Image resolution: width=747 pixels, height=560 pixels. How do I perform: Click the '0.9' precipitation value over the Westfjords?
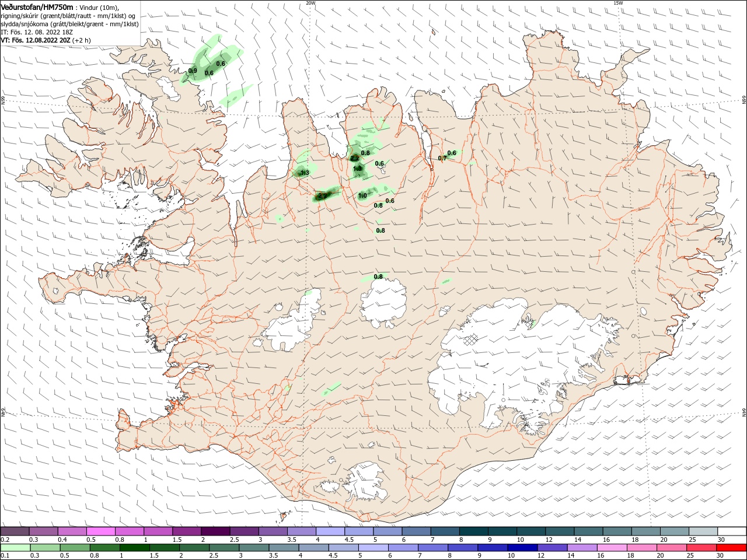click(x=193, y=71)
